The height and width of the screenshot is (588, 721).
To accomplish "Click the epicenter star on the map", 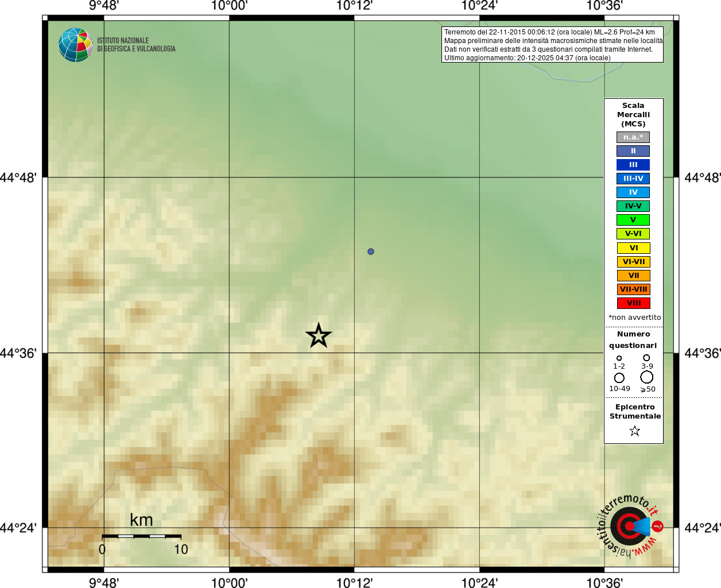I will point(319,335).
